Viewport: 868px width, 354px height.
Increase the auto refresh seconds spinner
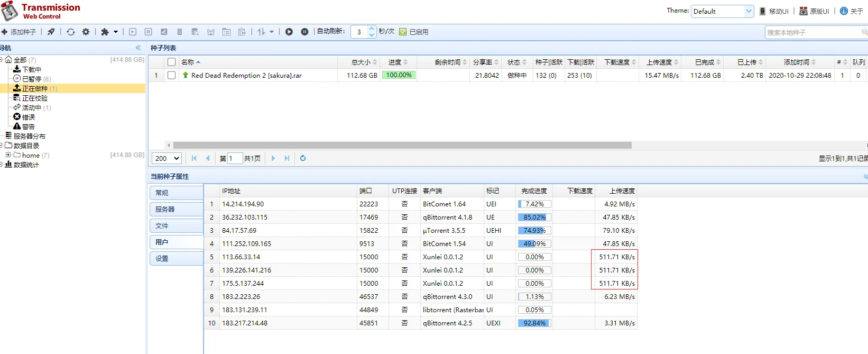click(x=372, y=29)
